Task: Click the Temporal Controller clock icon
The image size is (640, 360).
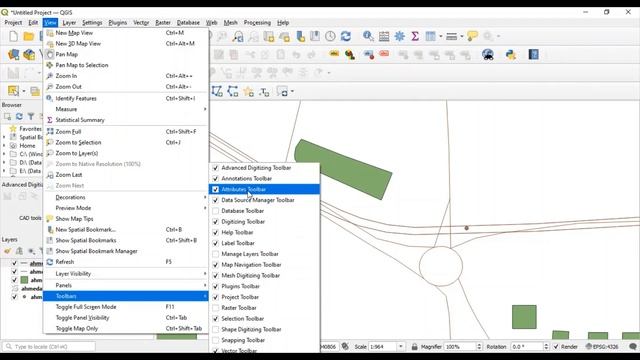Action: [330, 36]
